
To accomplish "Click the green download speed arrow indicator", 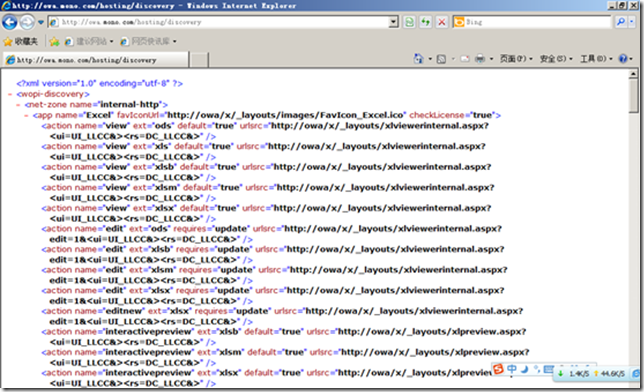I will coord(561,374).
